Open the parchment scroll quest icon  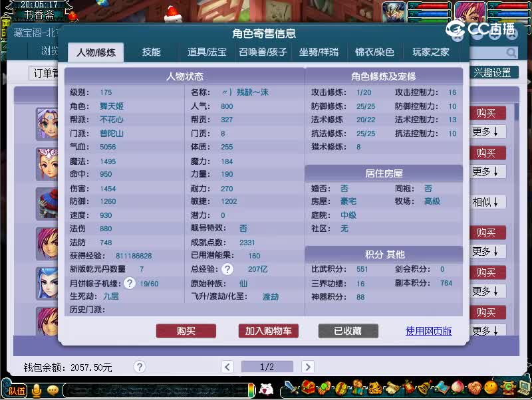tap(392, 388)
